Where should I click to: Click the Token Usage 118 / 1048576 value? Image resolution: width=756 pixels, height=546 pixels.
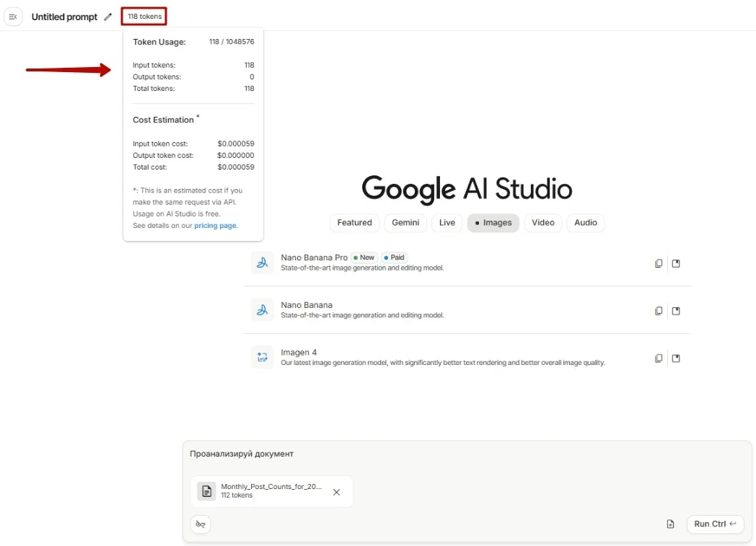tap(232, 41)
